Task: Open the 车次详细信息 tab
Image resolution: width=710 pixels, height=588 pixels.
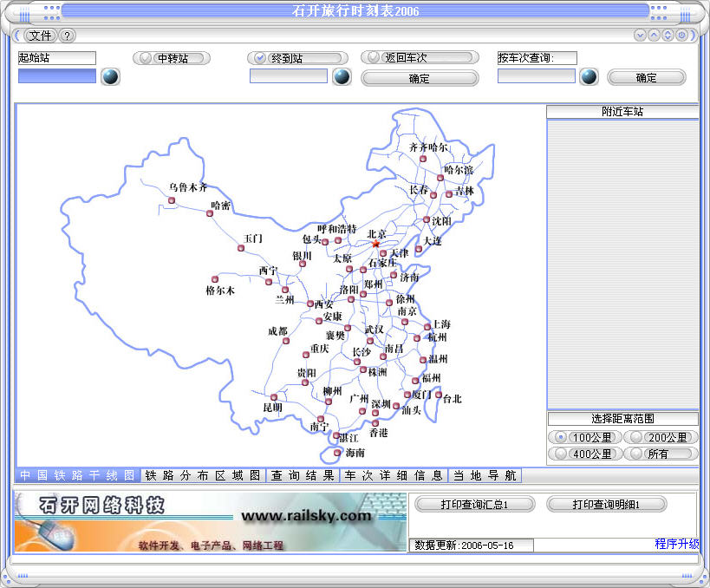Action: click(394, 475)
